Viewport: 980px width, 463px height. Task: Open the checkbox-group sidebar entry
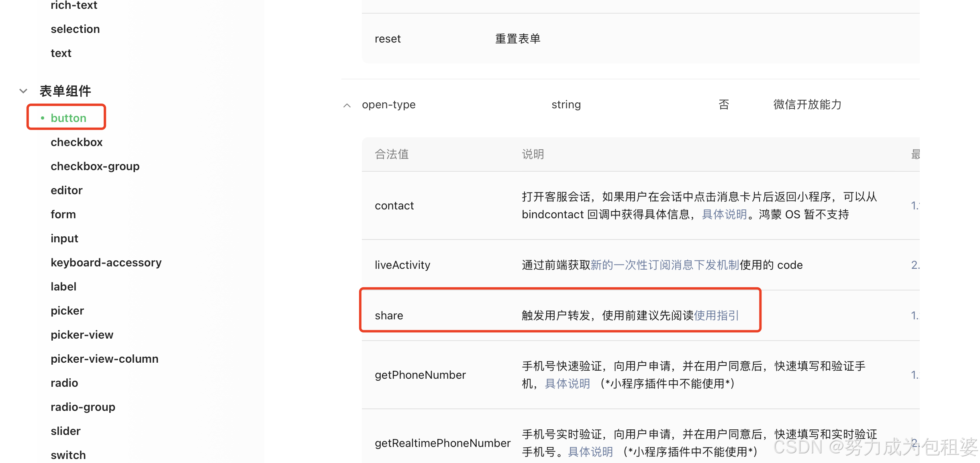pyautogui.click(x=95, y=166)
